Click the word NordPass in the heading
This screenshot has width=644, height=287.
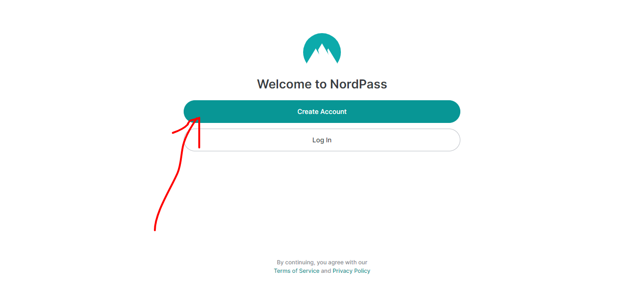pos(358,84)
